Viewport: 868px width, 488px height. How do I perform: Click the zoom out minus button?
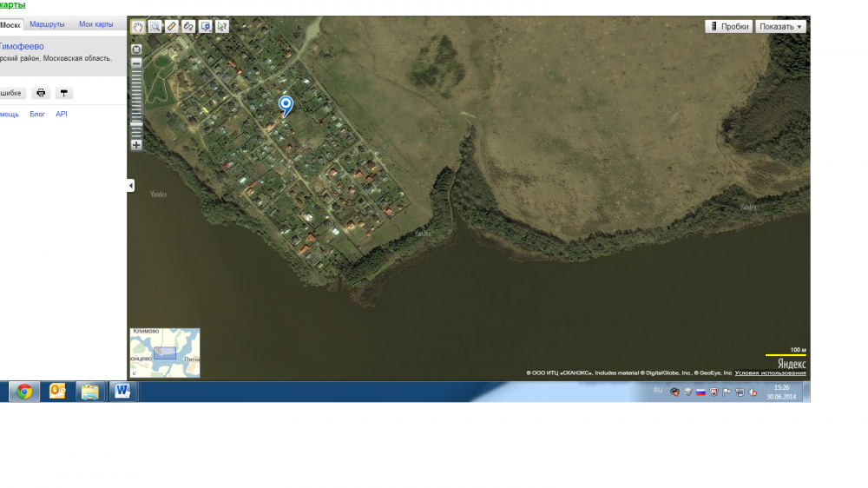136,63
